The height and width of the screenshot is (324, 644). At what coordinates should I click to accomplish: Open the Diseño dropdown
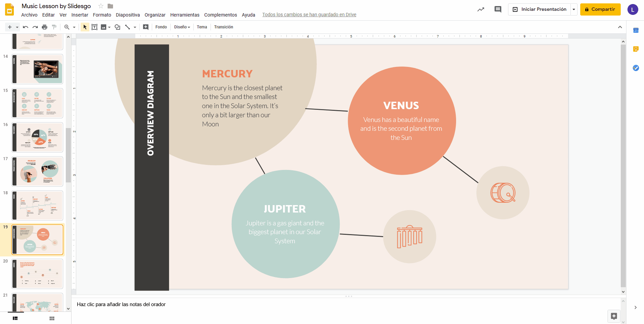tap(181, 27)
